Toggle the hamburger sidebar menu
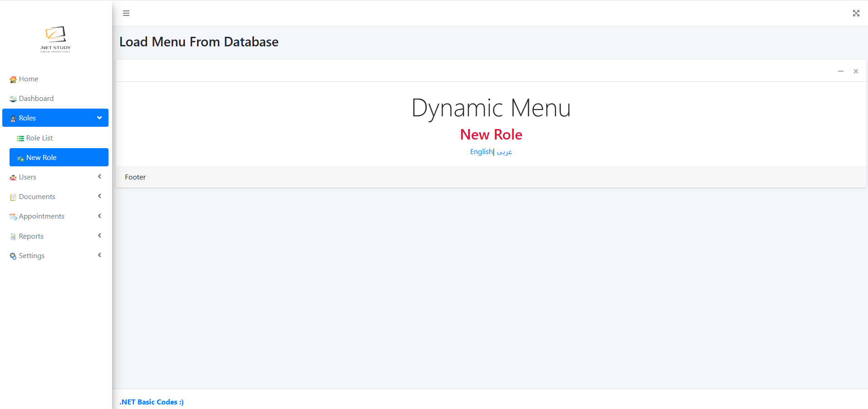The image size is (868, 409). 126,13
